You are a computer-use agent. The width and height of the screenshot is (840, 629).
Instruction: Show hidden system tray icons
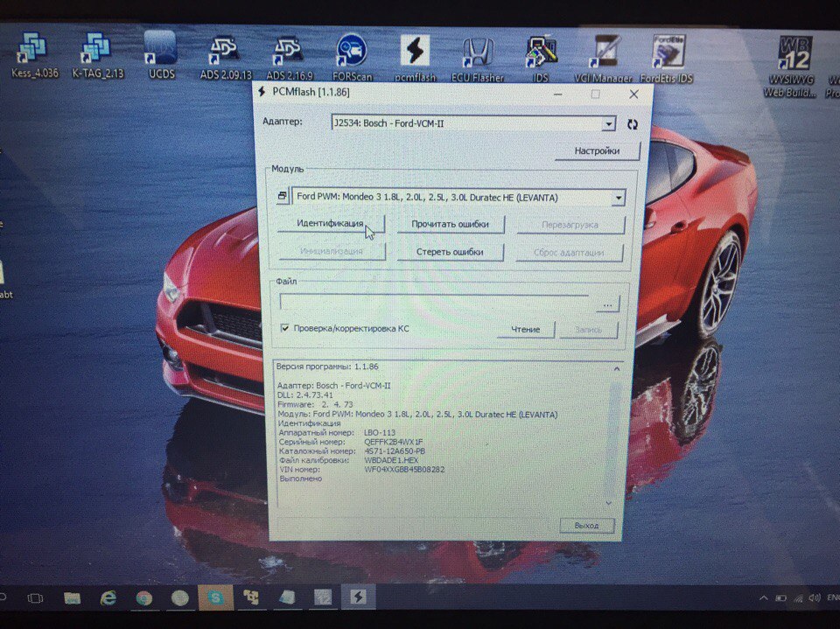pyautogui.click(x=764, y=598)
